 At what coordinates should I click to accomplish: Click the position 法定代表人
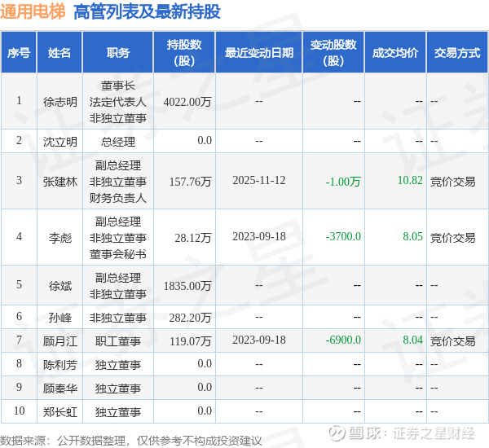[x=118, y=102]
